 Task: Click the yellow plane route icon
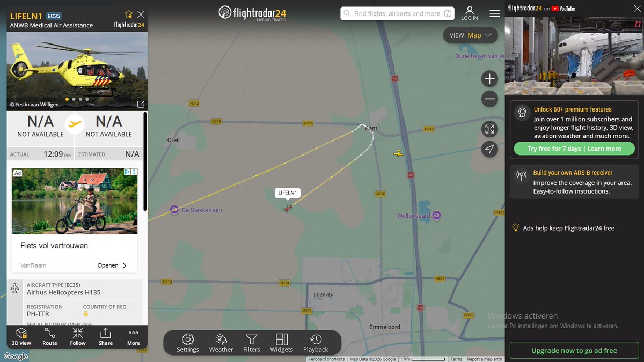[x=75, y=124]
